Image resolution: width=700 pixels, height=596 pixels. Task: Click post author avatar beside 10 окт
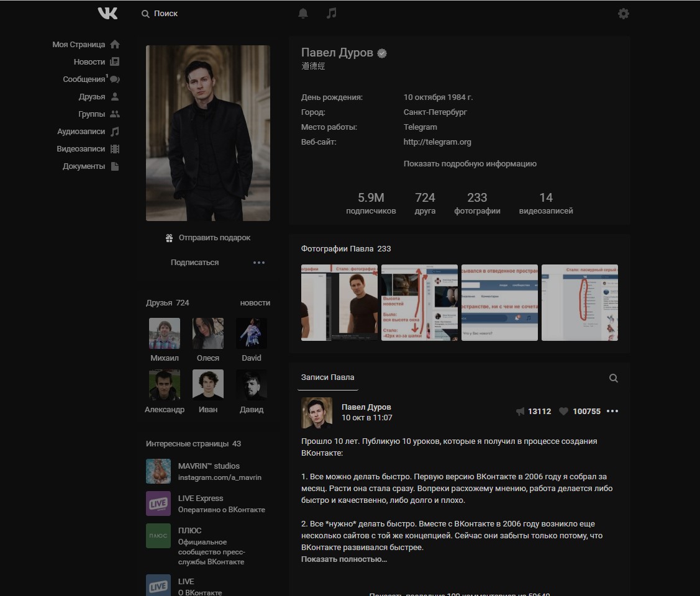tap(317, 413)
